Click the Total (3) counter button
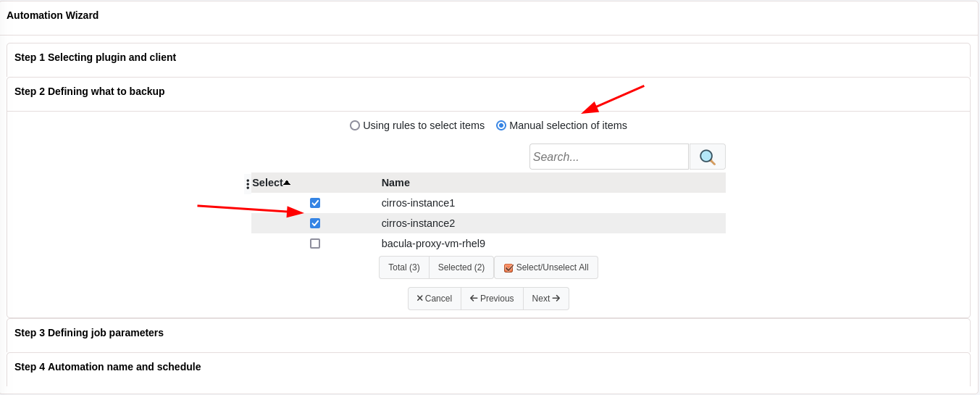Viewport: 980px width, 395px height. tap(403, 267)
